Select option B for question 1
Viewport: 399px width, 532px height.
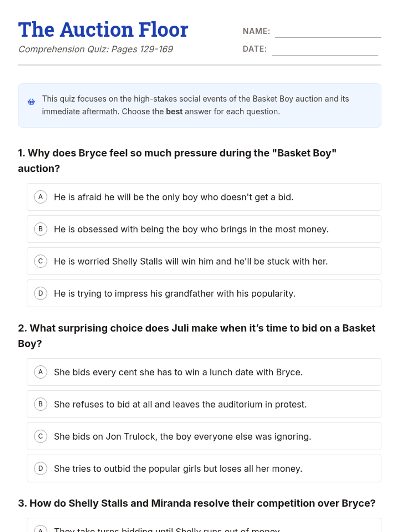click(x=41, y=229)
